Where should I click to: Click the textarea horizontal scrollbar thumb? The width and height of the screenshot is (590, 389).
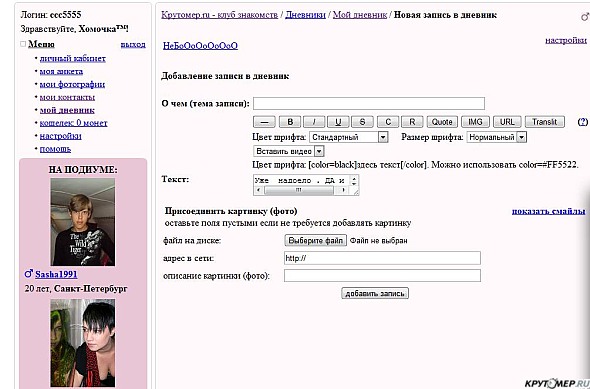(x=299, y=190)
